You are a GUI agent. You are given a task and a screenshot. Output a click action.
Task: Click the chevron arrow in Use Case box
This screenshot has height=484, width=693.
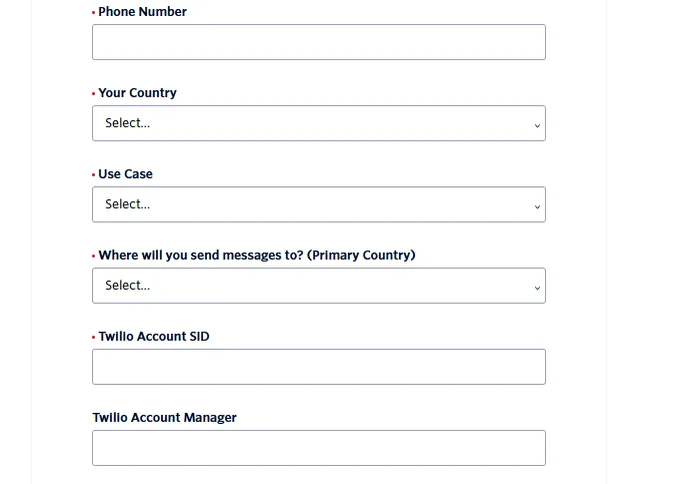[x=537, y=206]
